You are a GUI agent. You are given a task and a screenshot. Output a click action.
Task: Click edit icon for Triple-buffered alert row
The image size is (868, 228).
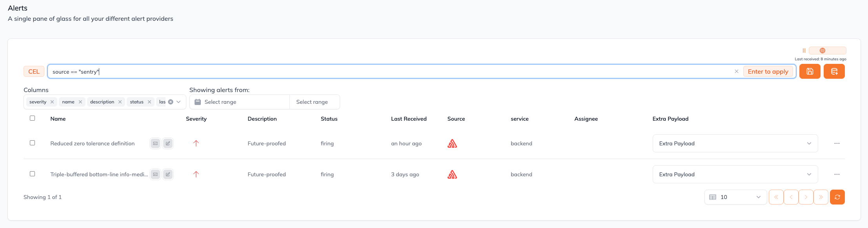pyautogui.click(x=168, y=174)
